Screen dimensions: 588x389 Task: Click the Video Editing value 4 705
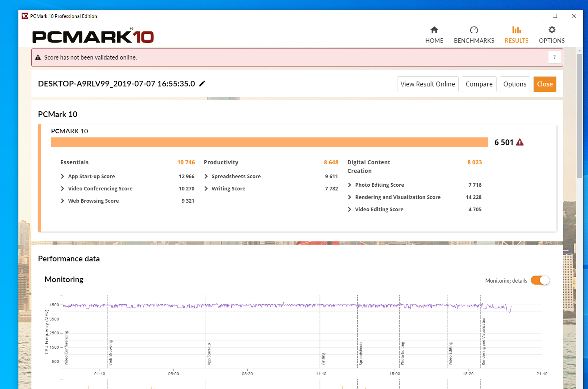475,209
